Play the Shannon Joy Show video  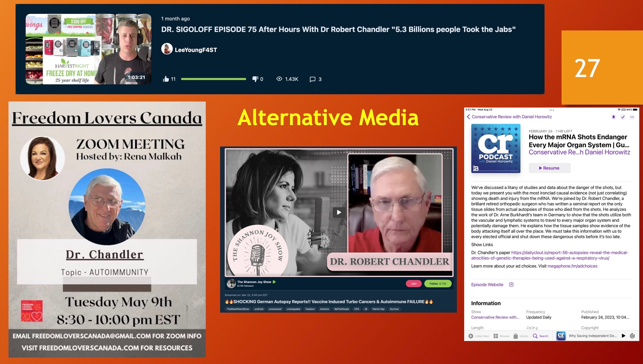(339, 212)
